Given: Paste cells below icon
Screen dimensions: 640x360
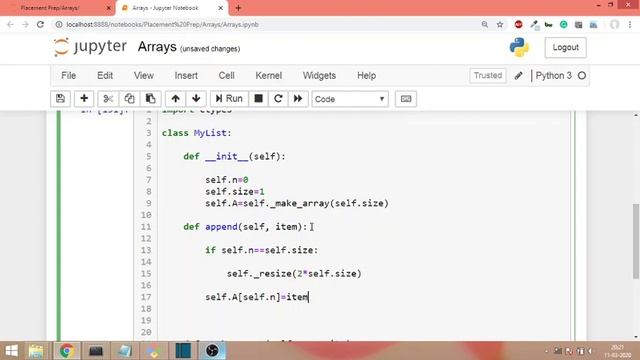Looking at the screenshot, I should (151, 99).
